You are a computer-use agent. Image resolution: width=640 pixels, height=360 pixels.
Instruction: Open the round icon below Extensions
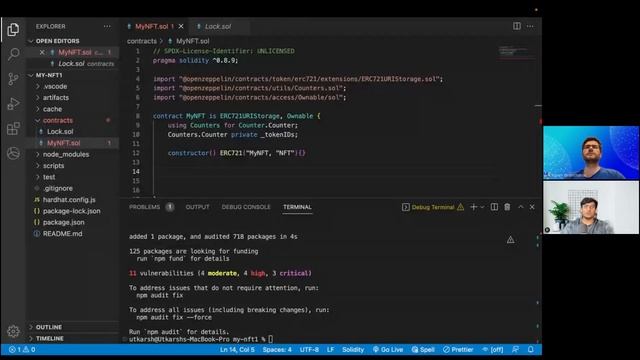[13, 153]
